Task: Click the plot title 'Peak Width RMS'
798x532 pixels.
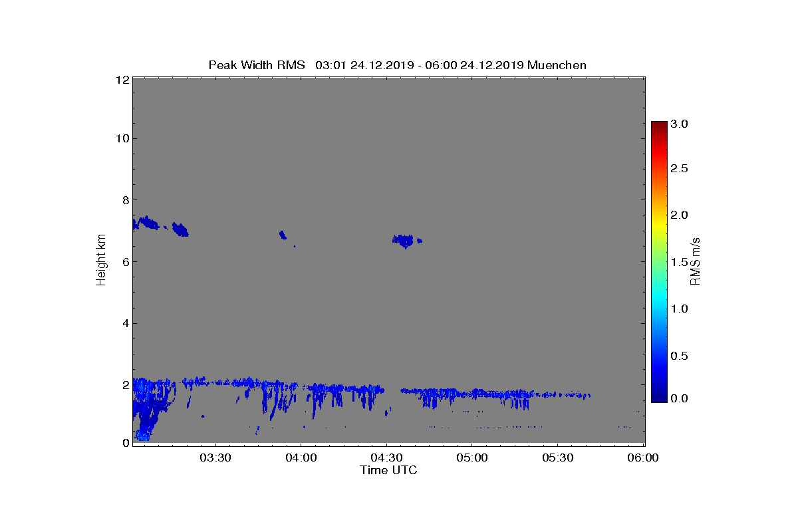Action: (257, 65)
